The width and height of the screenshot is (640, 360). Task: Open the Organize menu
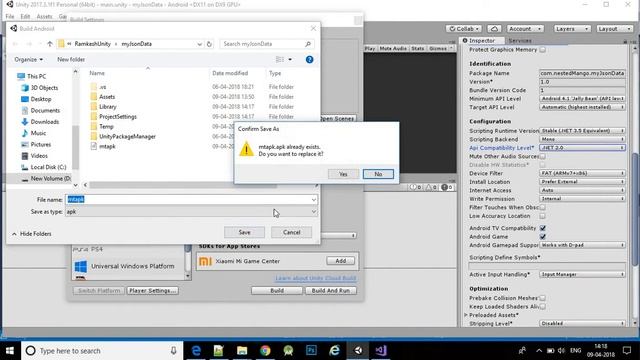[28, 60]
